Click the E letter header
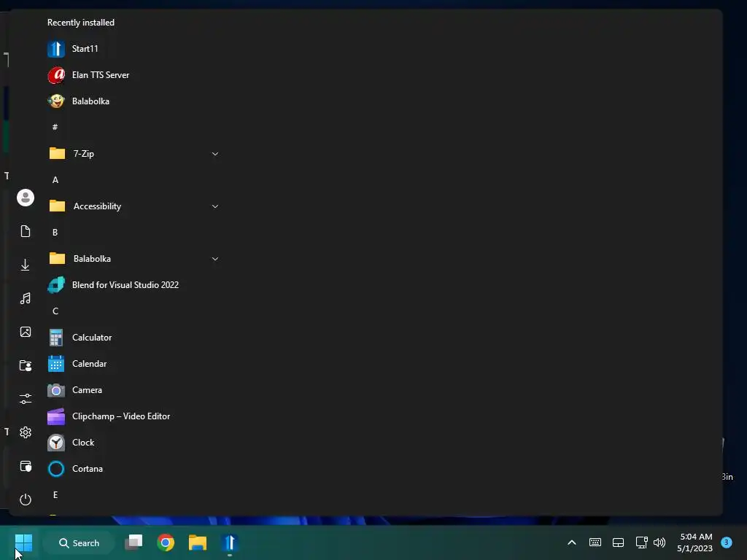 (x=55, y=495)
